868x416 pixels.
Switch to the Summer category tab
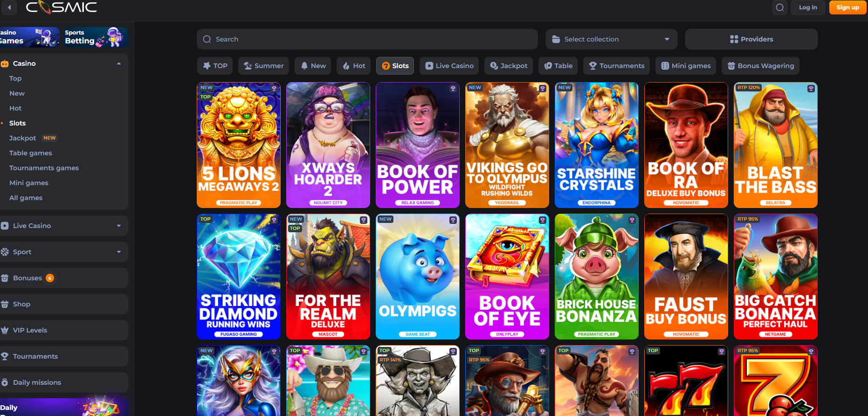[264, 66]
